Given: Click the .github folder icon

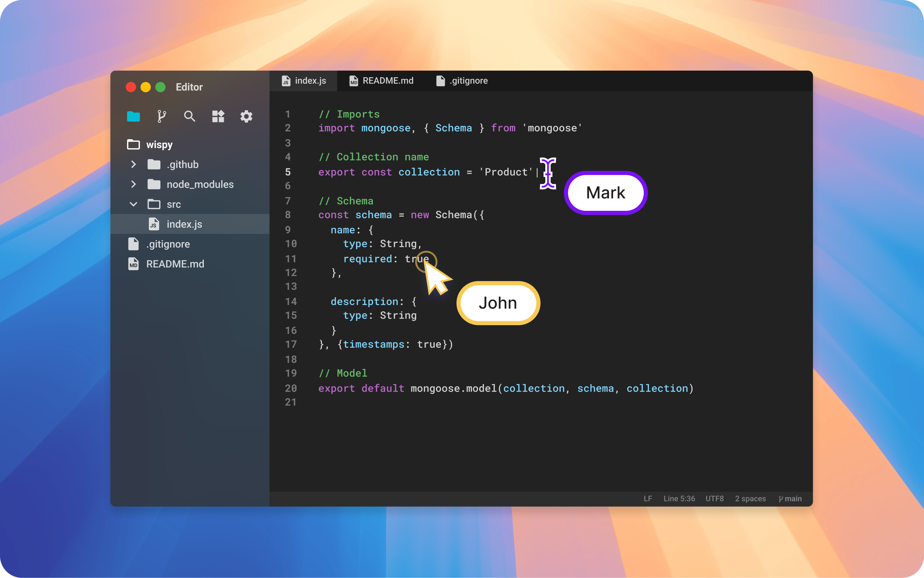Looking at the screenshot, I should [x=154, y=164].
